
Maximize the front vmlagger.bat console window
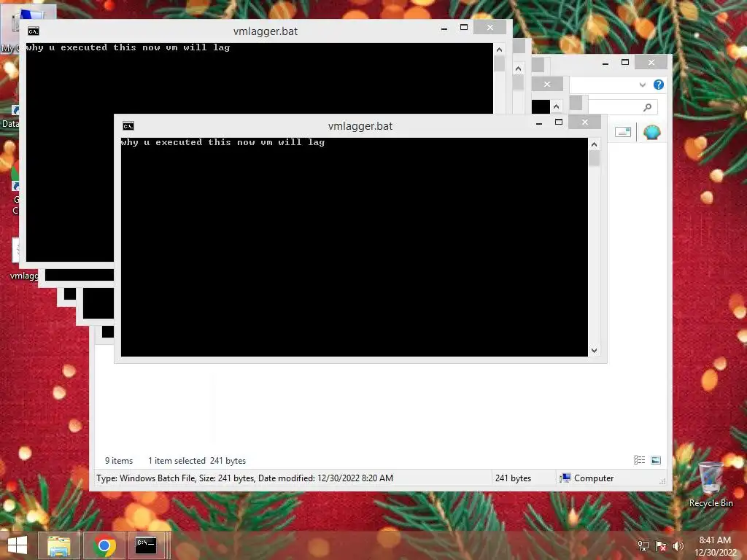tap(558, 122)
